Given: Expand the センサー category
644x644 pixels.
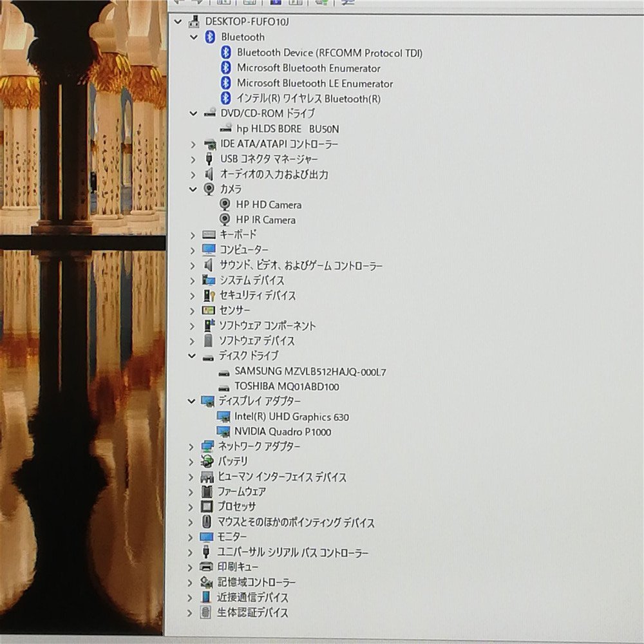Looking at the screenshot, I should [x=192, y=311].
